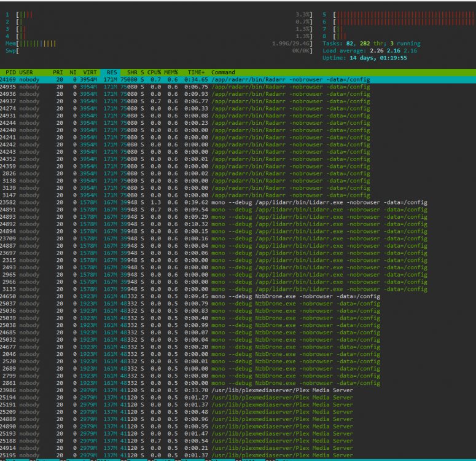Viewport: 476px width, 461px height.
Task: Select NzbDrone thread row PID 25037
Action: point(238,304)
